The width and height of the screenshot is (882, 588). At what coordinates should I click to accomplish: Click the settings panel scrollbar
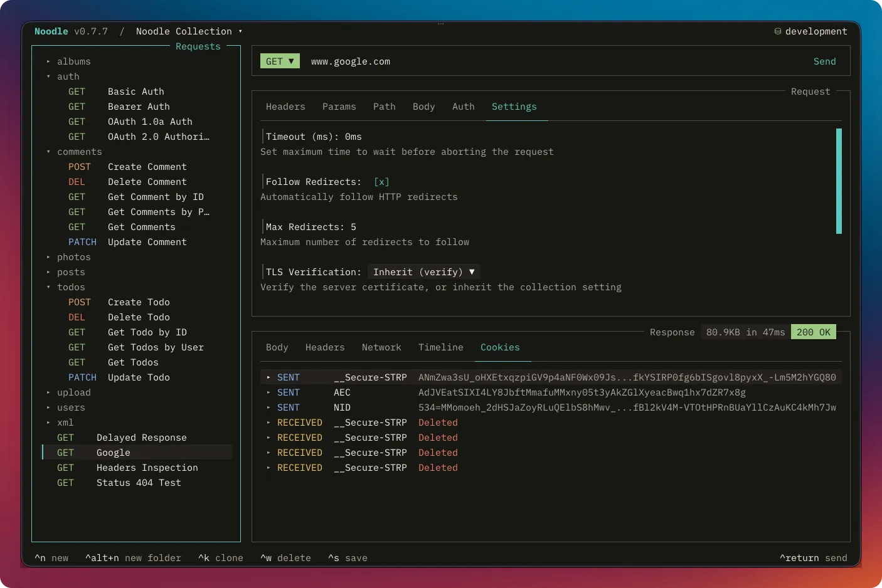(x=839, y=181)
